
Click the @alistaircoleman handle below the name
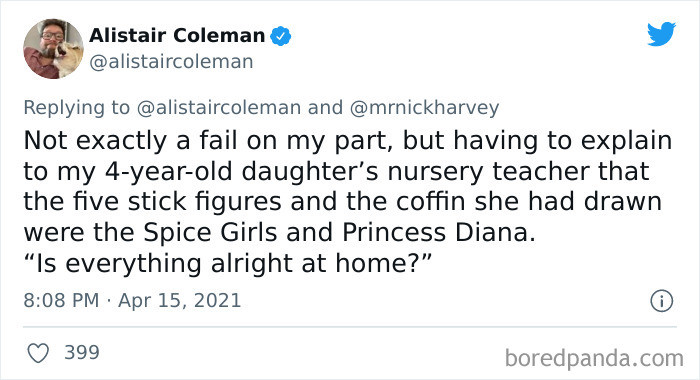pos(171,62)
